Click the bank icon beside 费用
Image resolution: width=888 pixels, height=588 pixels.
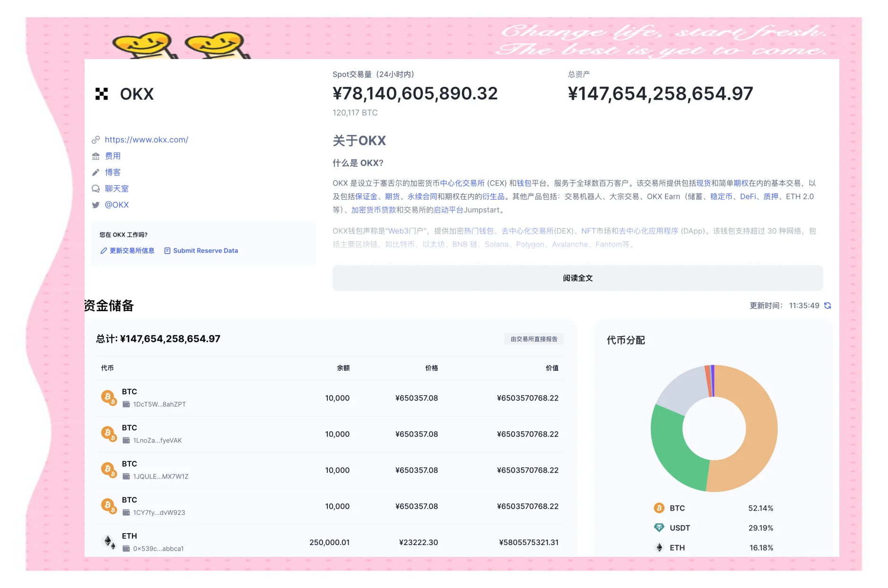(96, 156)
